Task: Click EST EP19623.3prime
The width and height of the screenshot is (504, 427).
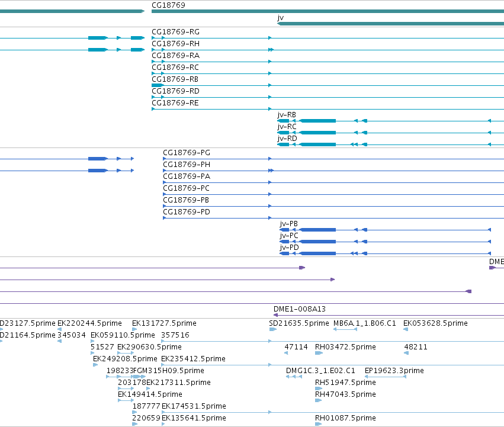Action: [394, 371]
